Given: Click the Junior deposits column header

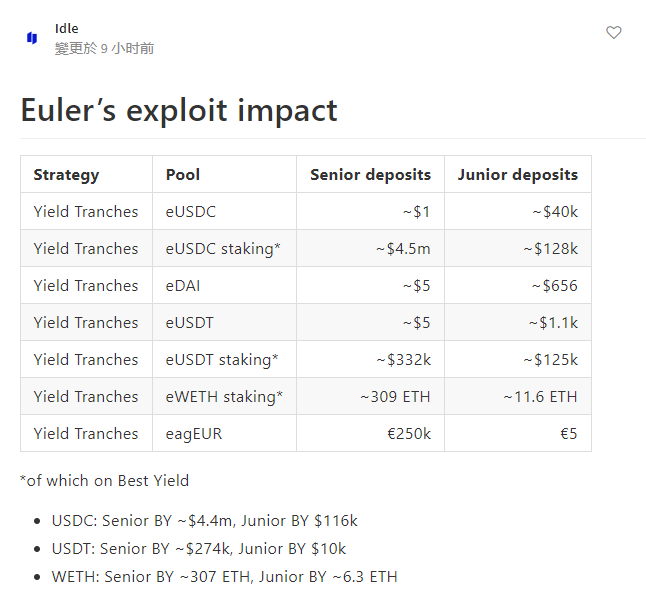Looking at the screenshot, I should (x=517, y=175).
